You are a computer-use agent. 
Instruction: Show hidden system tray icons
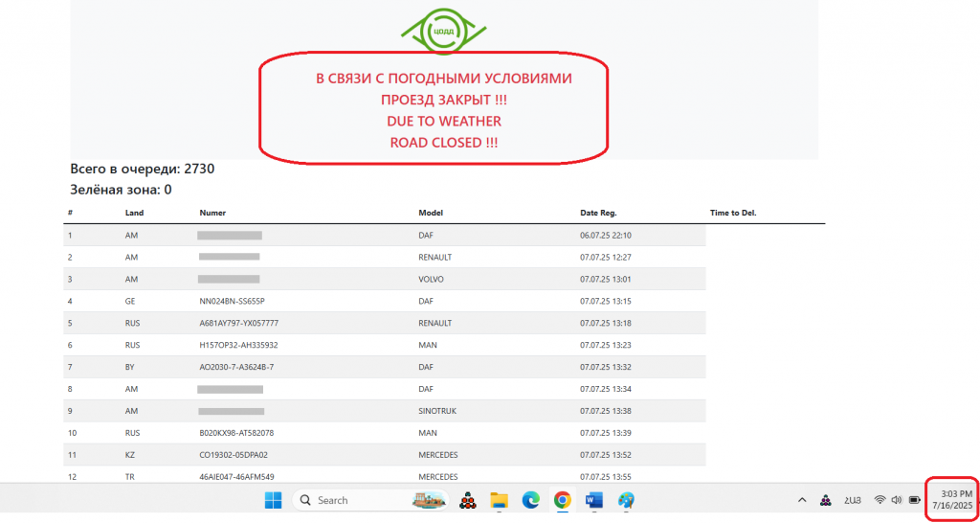point(801,500)
